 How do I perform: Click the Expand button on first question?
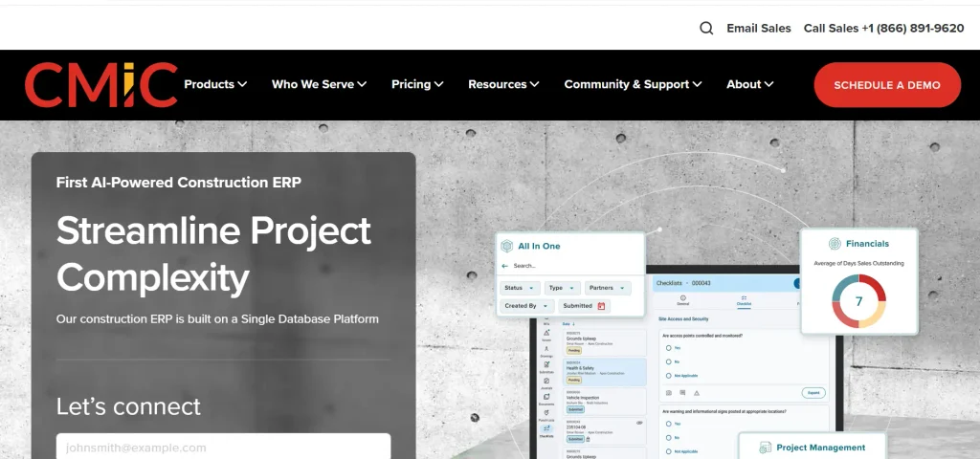pyautogui.click(x=813, y=393)
